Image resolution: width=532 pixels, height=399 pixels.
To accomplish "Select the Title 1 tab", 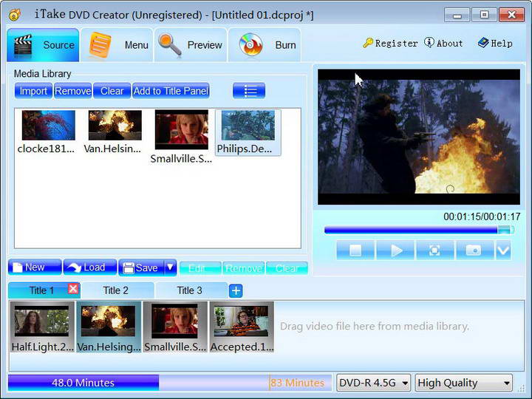I will click(41, 290).
